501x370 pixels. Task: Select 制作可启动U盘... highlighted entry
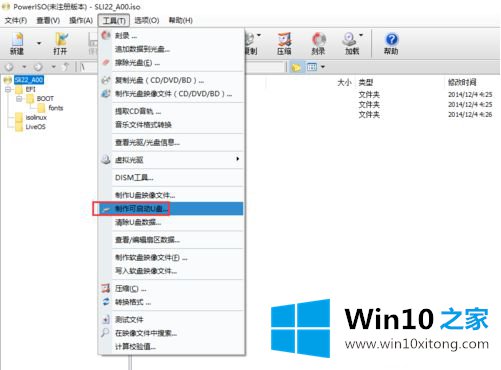point(171,209)
